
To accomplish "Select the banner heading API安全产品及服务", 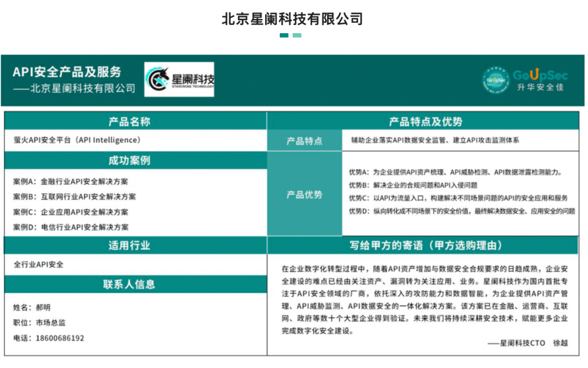I will click(67, 72).
